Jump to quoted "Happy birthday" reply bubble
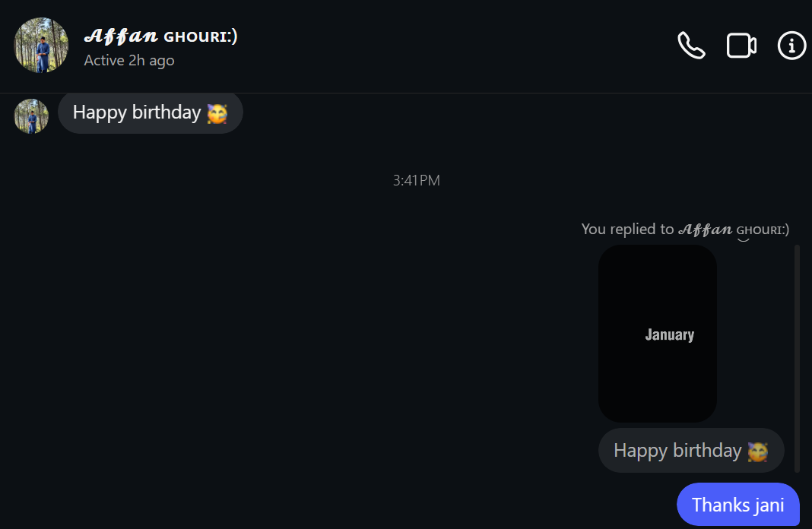This screenshot has height=529, width=812. (x=677, y=451)
